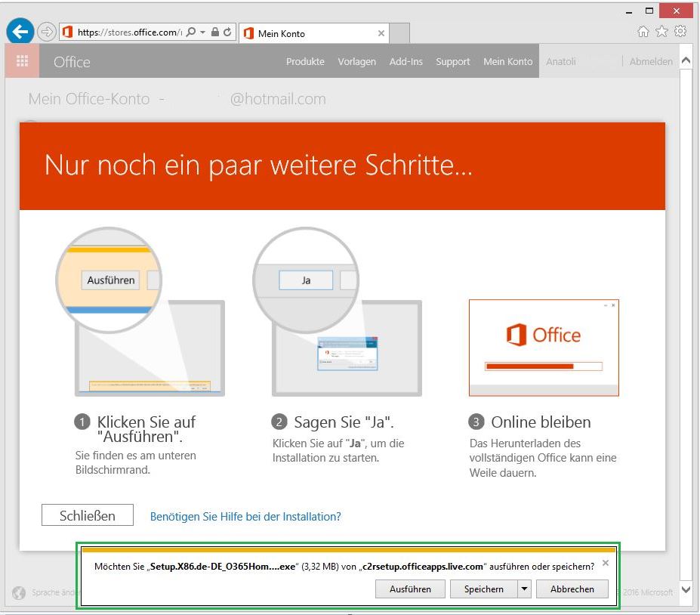Click the security lock icon in the address bar
Viewport: 700px width, 615px height.
point(214,31)
